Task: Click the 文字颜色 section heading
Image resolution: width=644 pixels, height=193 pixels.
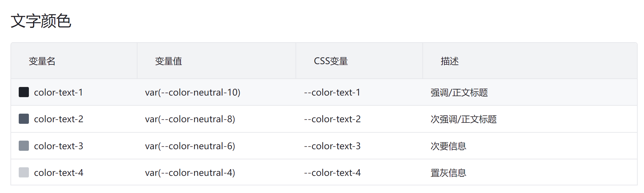Action: [41, 21]
